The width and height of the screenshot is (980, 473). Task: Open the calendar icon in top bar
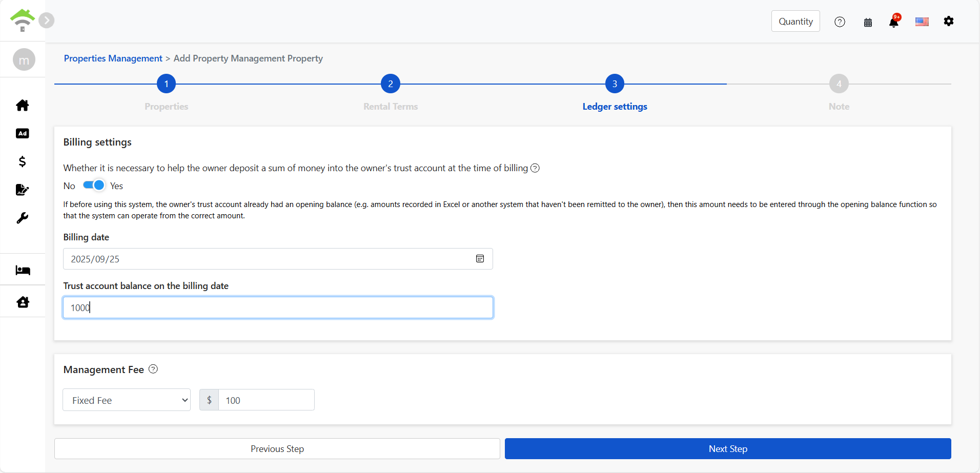pos(868,22)
